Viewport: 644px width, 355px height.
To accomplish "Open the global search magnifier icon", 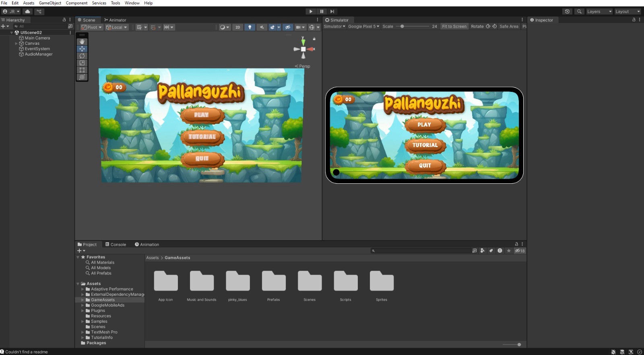I will tap(579, 11).
